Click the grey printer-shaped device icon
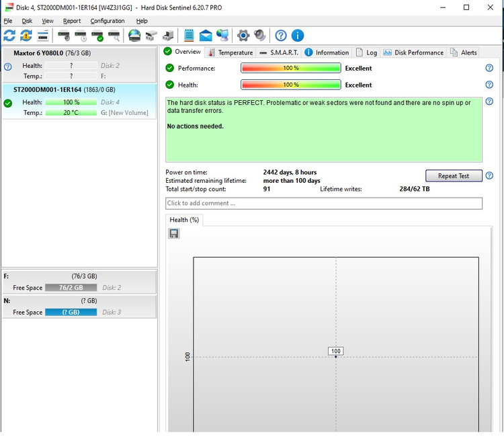 coord(151,36)
